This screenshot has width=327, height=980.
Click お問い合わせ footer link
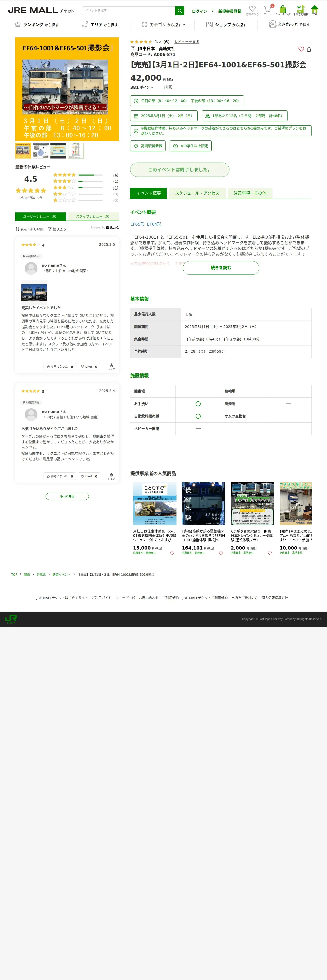(x=149, y=598)
